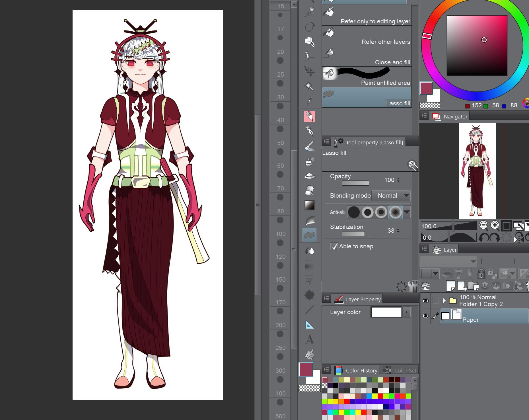Choose Close and fill sub tool
529x420 pixels.
367,56
